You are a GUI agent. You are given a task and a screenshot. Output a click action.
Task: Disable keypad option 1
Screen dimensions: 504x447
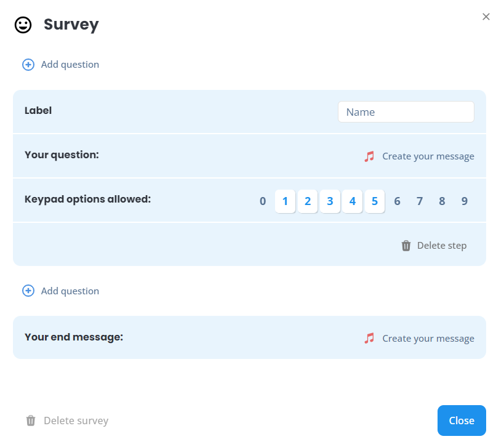pyautogui.click(x=285, y=201)
